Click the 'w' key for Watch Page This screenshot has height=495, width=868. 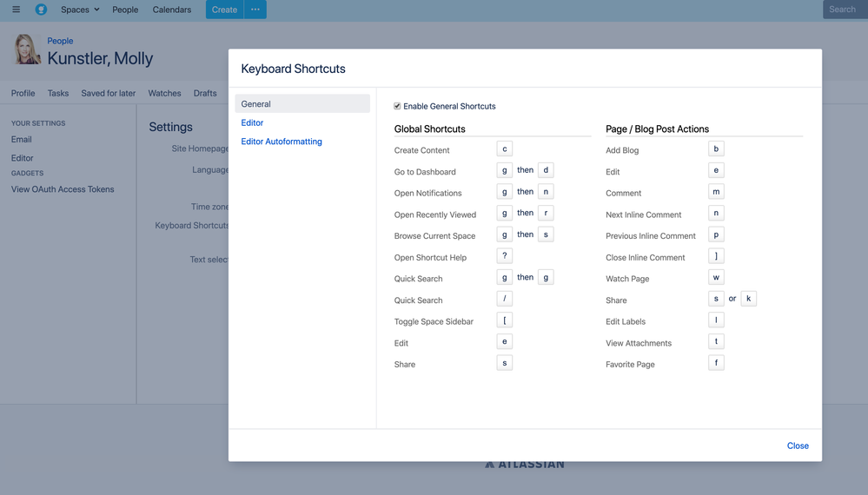click(716, 277)
